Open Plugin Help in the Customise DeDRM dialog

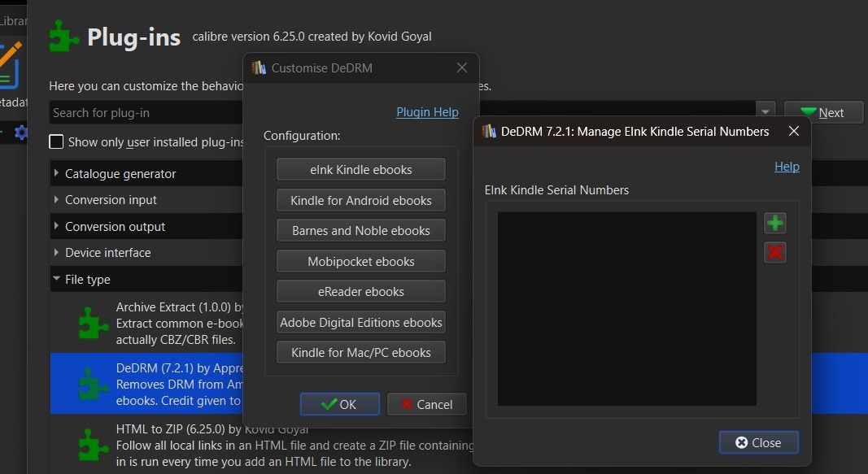(427, 111)
